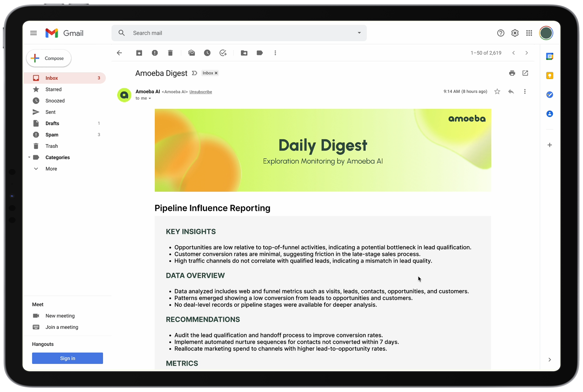The height and width of the screenshot is (392, 583).
Task: Report this email as spam
Action: 155,53
